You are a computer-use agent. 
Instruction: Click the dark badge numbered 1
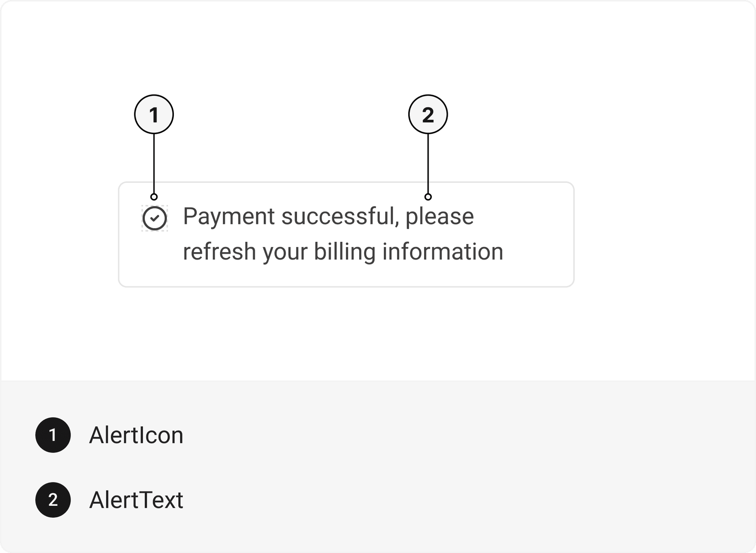53,435
